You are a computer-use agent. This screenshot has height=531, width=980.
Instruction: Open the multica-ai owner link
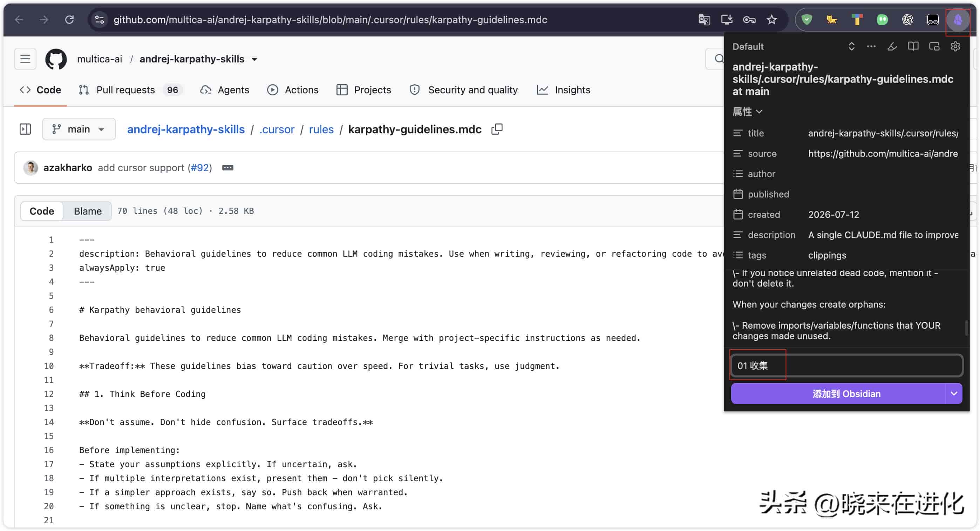(100, 59)
